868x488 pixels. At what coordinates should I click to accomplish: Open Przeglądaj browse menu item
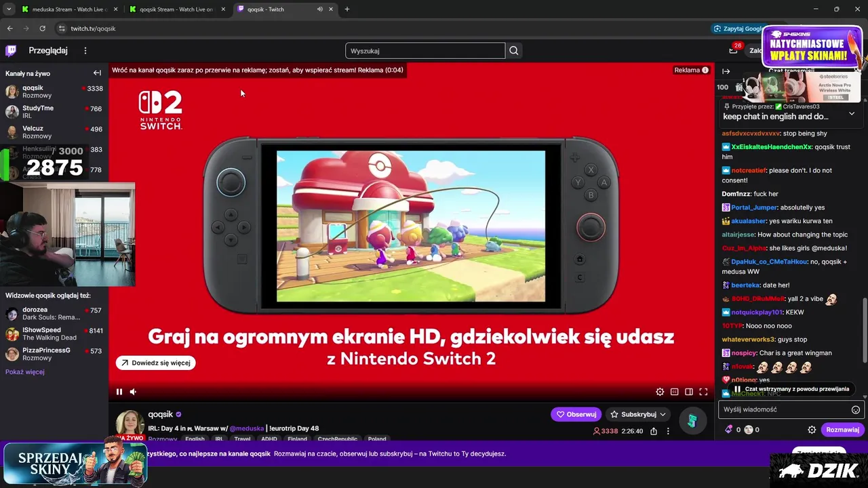pos(48,51)
